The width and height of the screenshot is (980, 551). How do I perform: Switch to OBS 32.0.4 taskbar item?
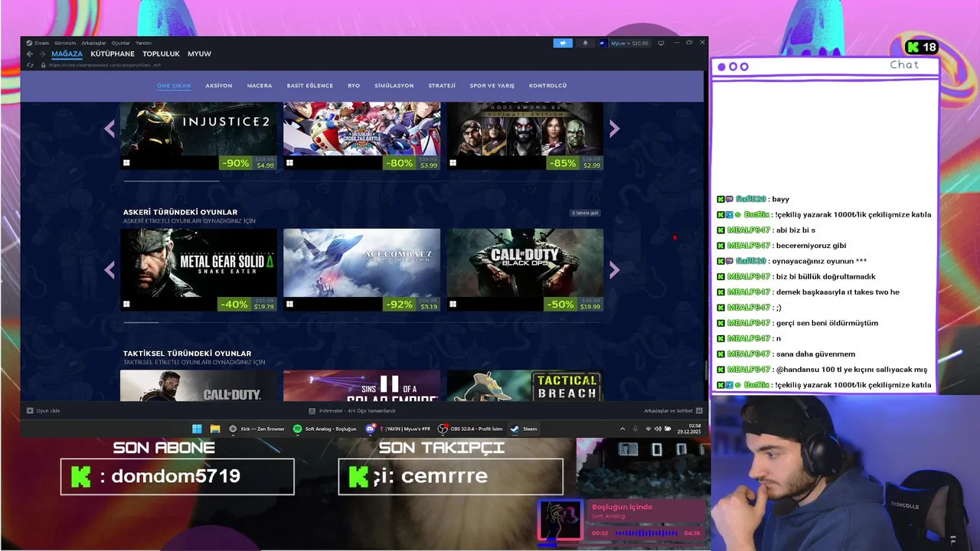471,429
